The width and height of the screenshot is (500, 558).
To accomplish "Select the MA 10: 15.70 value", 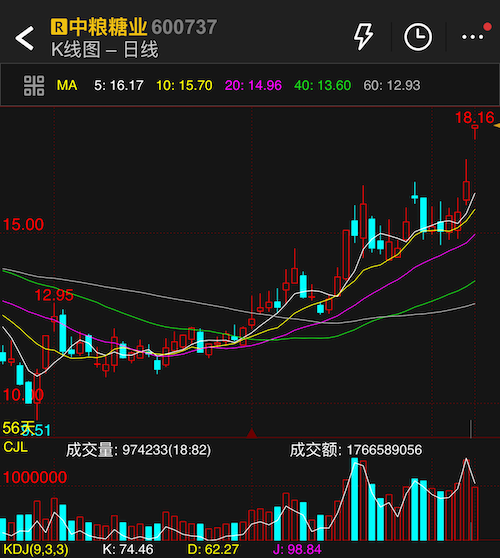I will pos(184,85).
